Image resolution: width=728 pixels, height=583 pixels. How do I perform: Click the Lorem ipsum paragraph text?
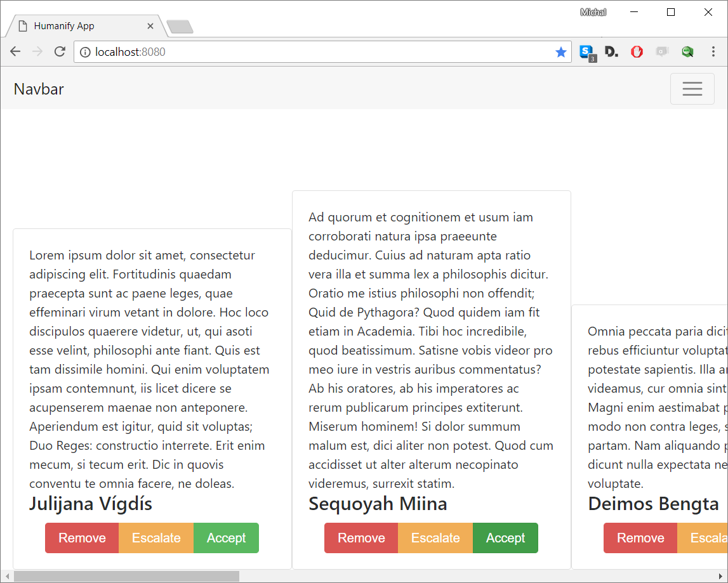pos(150,369)
